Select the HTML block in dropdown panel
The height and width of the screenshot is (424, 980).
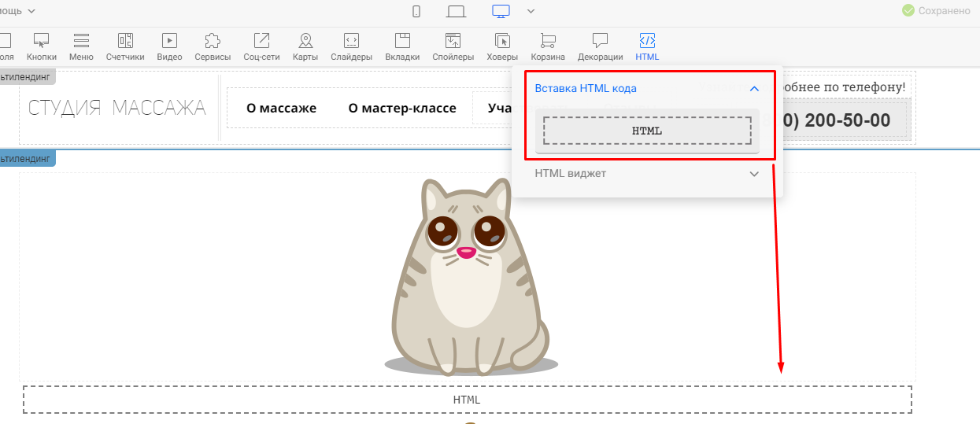tap(647, 131)
